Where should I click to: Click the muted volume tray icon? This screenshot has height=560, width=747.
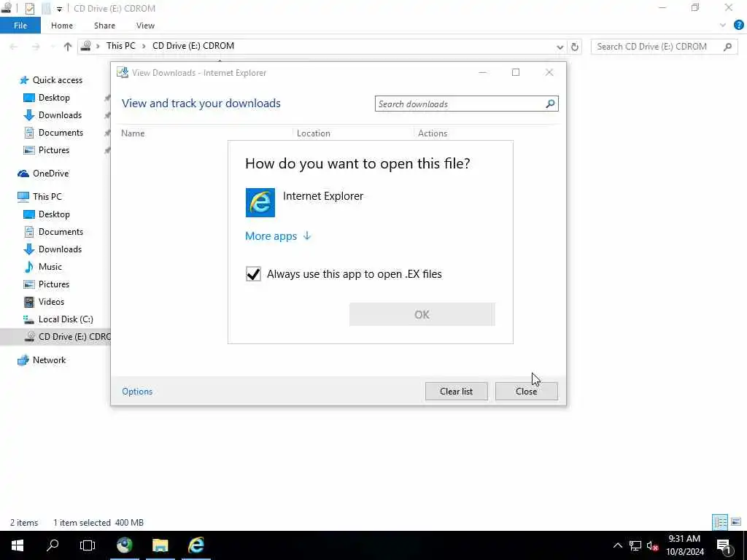[x=652, y=545]
